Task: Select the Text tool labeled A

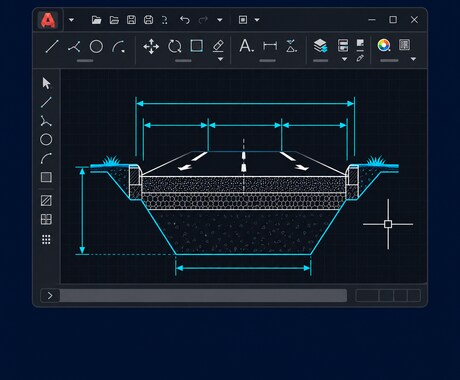Action: 246,46
